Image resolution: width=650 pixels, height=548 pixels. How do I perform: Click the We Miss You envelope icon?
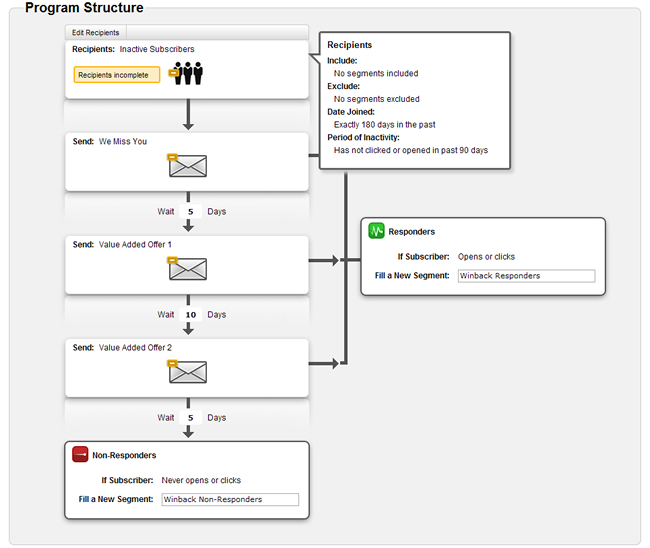187,166
